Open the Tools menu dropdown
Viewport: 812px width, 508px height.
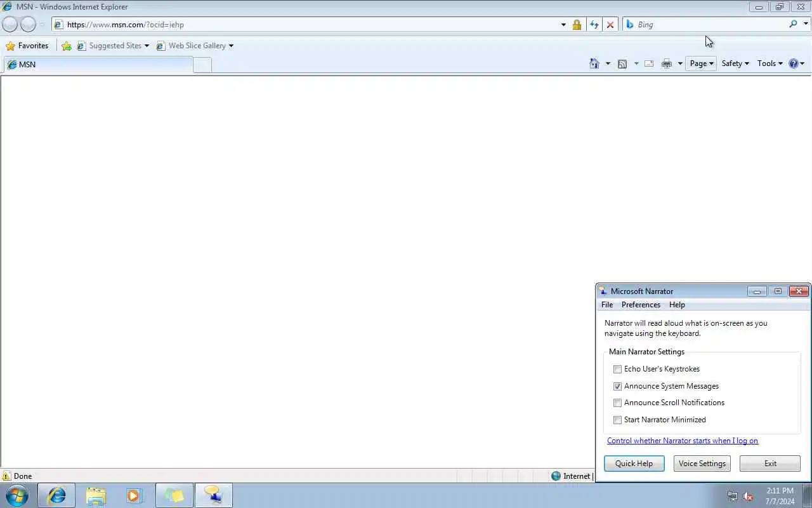click(x=769, y=63)
